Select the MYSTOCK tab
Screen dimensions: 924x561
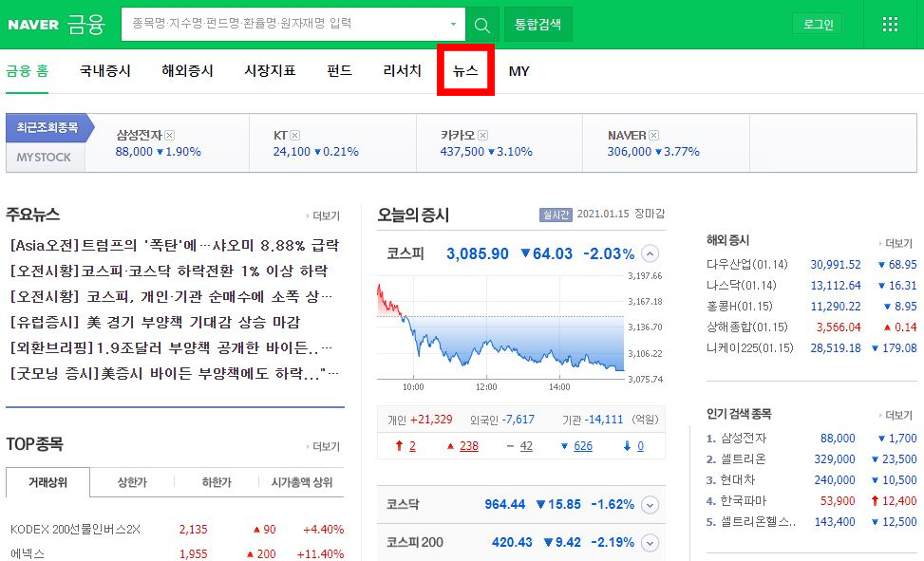(x=45, y=158)
